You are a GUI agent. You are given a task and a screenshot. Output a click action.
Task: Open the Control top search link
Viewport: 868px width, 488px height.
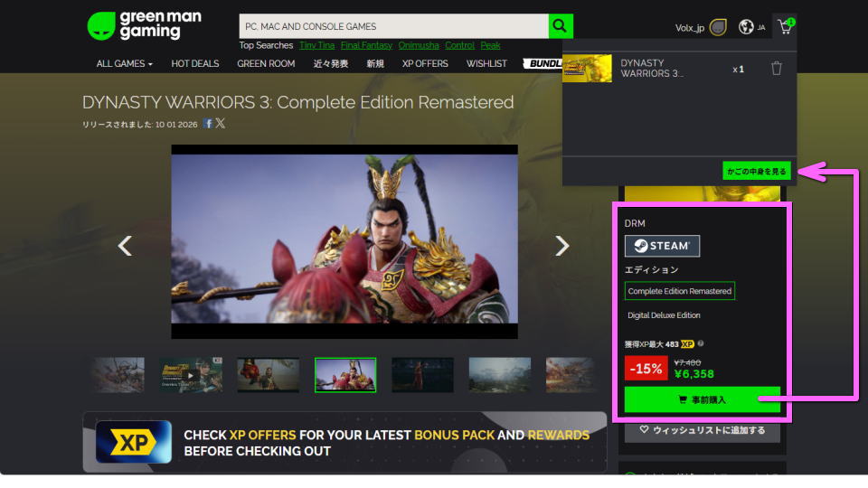(x=459, y=45)
